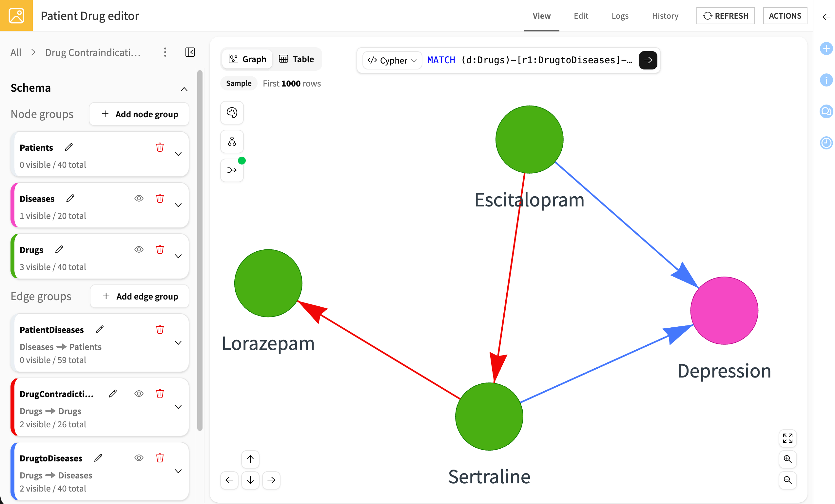Open the Cypher query language dropdown

pos(392,60)
